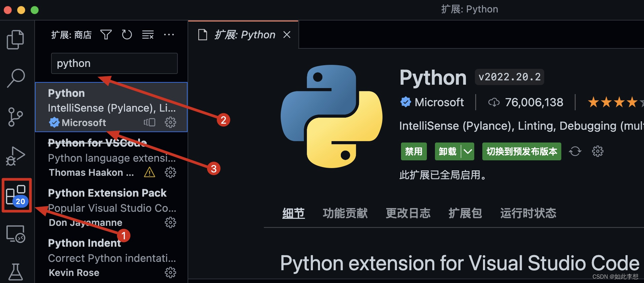
Task: Select the Python Indent extension
Action: pyautogui.click(x=111, y=257)
